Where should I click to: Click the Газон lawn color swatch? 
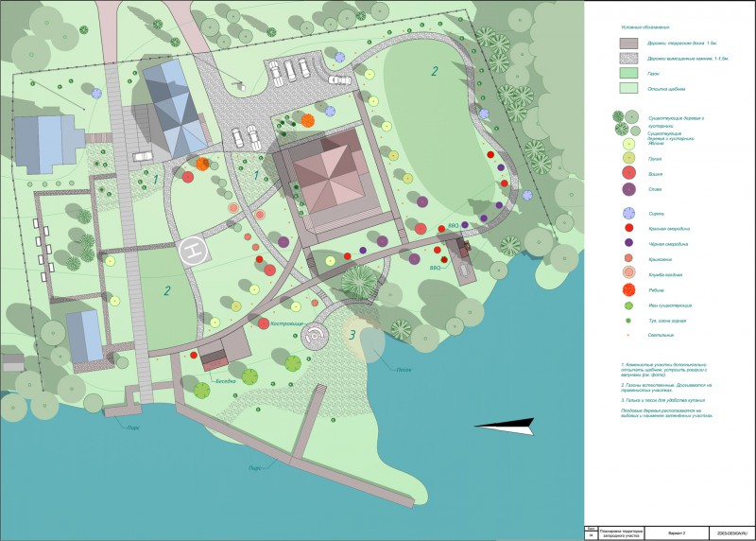628,74
